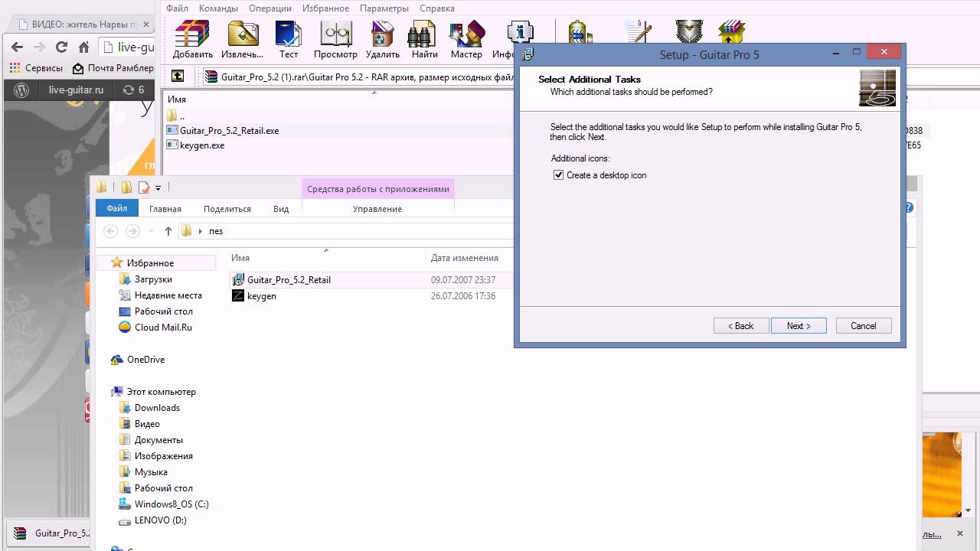Switch to Explorer's Вид ribbon tab
The width and height of the screenshot is (980, 551).
pyautogui.click(x=281, y=209)
